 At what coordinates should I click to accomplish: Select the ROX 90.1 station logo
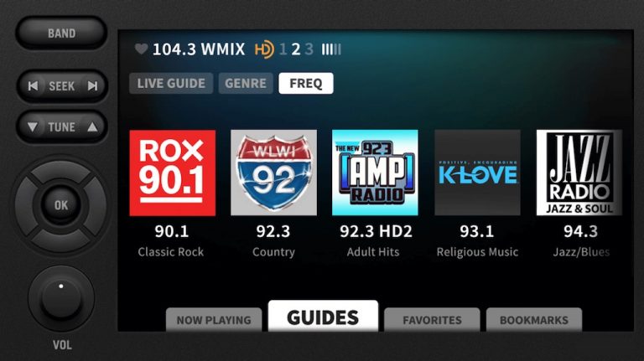point(173,173)
